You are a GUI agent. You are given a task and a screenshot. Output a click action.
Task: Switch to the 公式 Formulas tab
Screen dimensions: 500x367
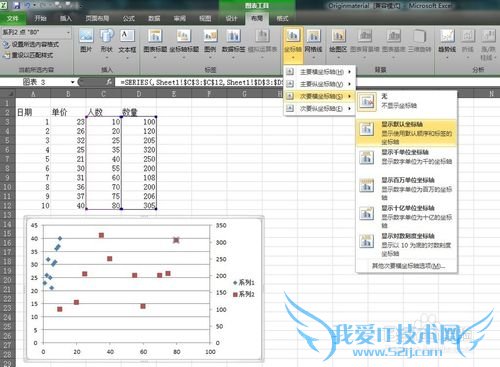[129, 18]
